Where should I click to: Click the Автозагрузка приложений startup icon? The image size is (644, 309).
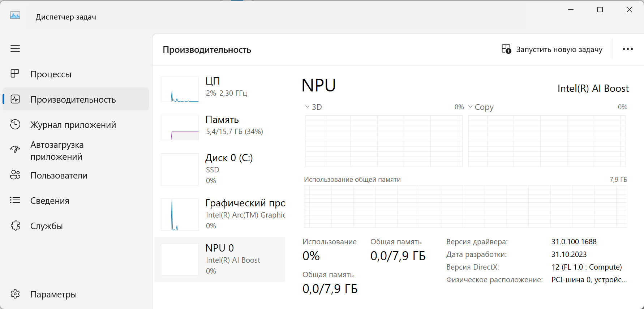(15, 150)
